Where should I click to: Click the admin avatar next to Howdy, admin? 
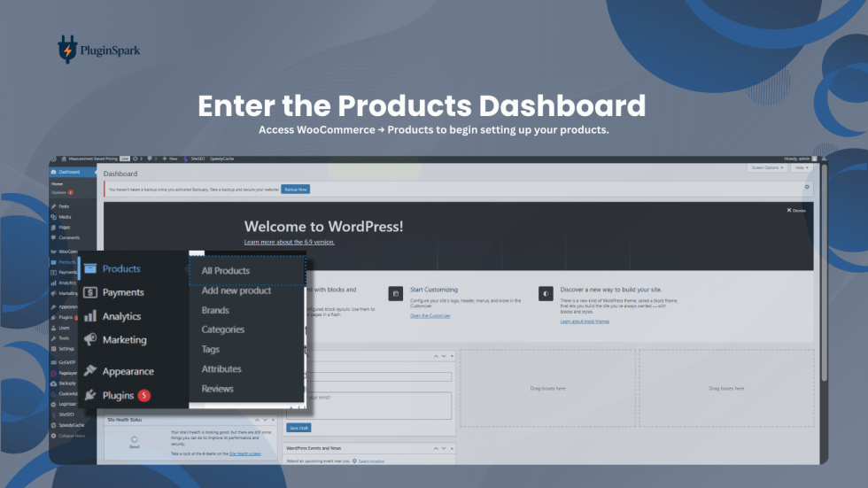tap(814, 159)
